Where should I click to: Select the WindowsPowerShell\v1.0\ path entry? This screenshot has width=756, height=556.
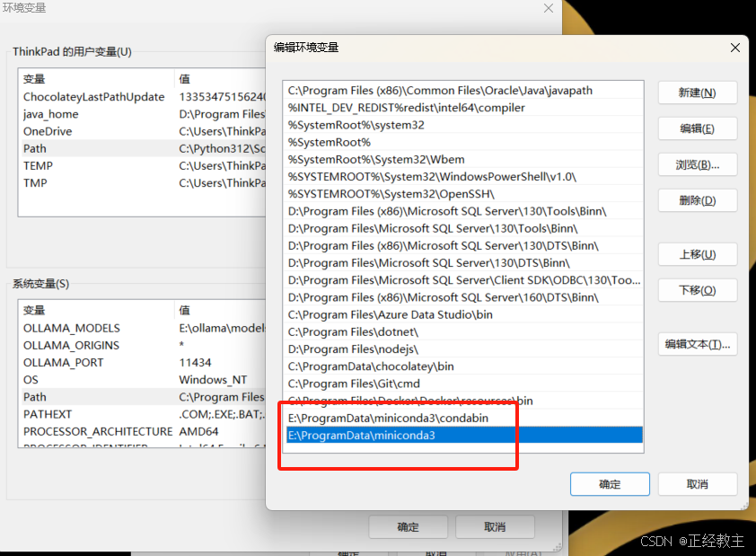[464, 177]
